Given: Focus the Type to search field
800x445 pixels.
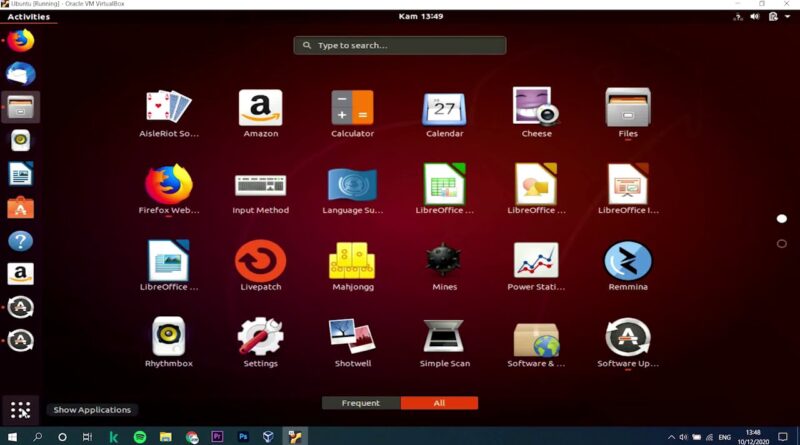Looking at the screenshot, I should coord(400,45).
